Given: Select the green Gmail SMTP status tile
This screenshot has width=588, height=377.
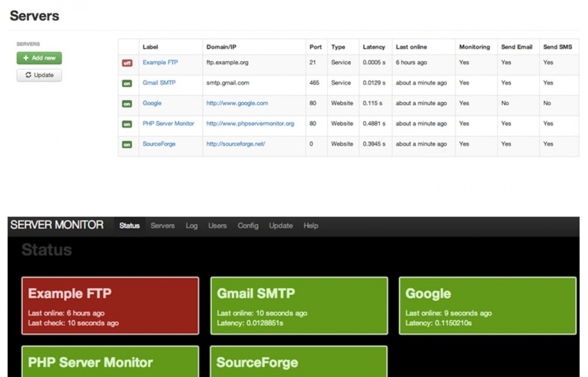Looking at the screenshot, I should pyautogui.click(x=299, y=305).
